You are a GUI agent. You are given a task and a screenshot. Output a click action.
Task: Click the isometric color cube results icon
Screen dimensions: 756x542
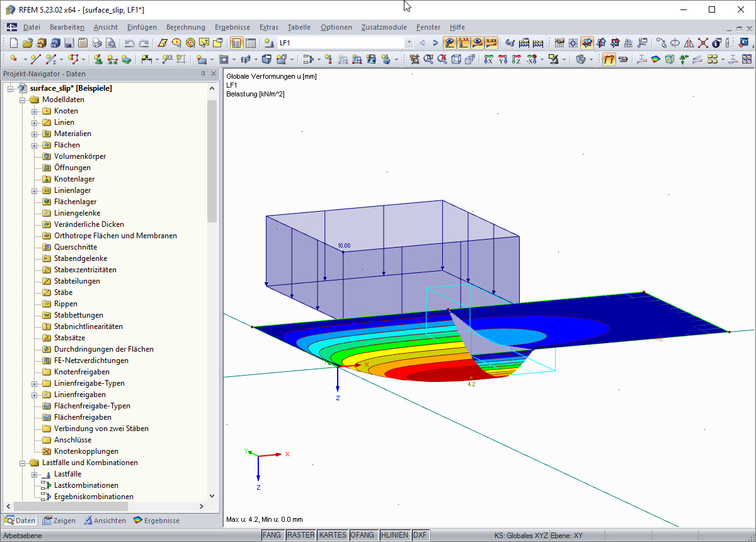(669, 59)
